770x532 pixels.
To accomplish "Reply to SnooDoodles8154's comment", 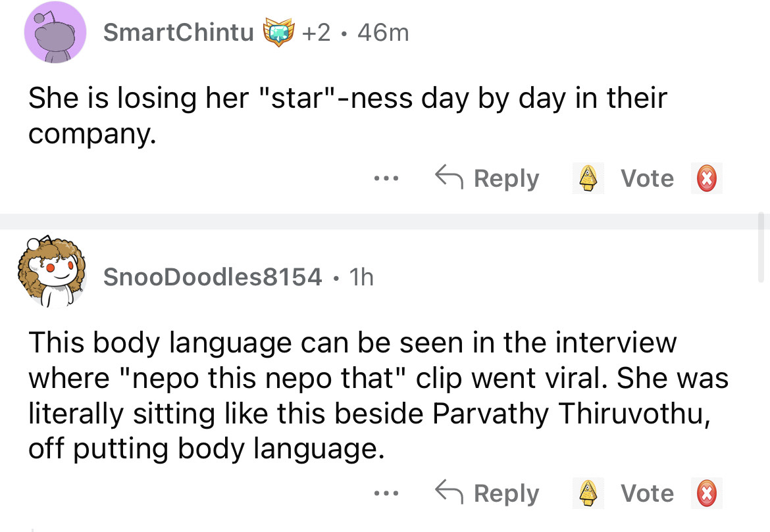I will coord(487,493).
